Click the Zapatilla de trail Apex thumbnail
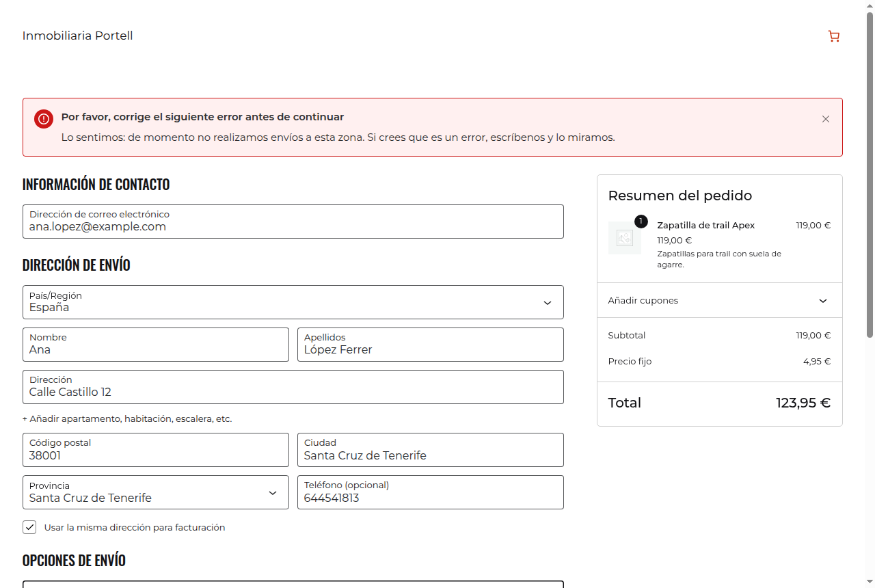Screen dimensions: 875x588 pyautogui.click(x=625, y=238)
